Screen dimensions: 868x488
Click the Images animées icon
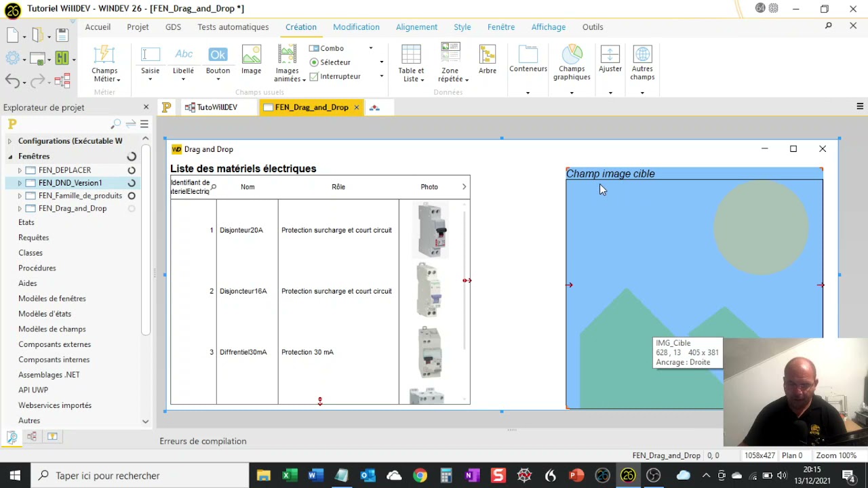click(x=287, y=55)
